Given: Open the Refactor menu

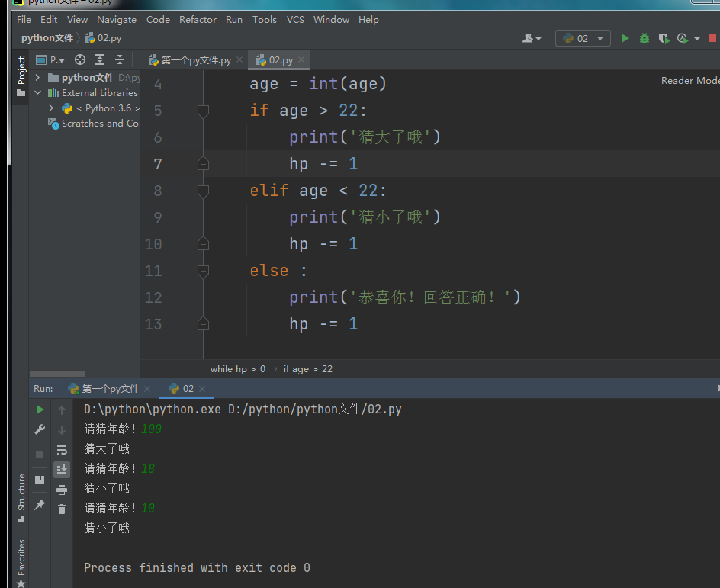Looking at the screenshot, I should click(x=198, y=20).
